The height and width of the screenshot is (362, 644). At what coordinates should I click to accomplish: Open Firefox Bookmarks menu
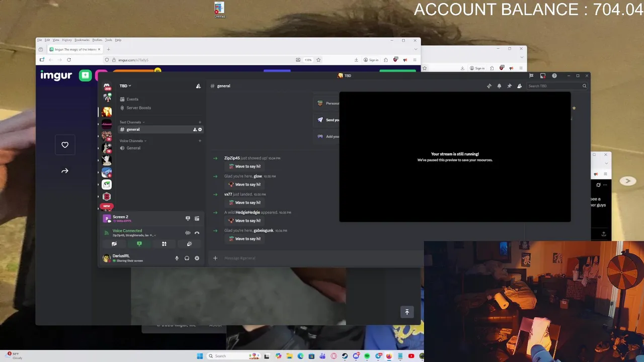tap(82, 40)
